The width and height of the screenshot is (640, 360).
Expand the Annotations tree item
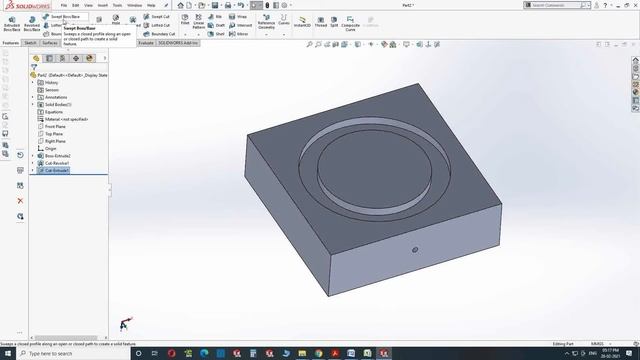pos(33,97)
